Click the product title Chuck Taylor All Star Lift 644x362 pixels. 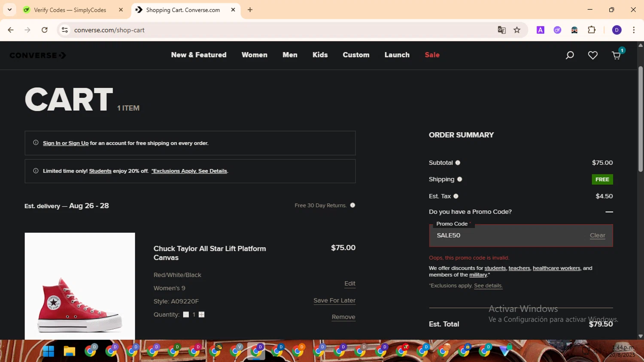point(210,253)
